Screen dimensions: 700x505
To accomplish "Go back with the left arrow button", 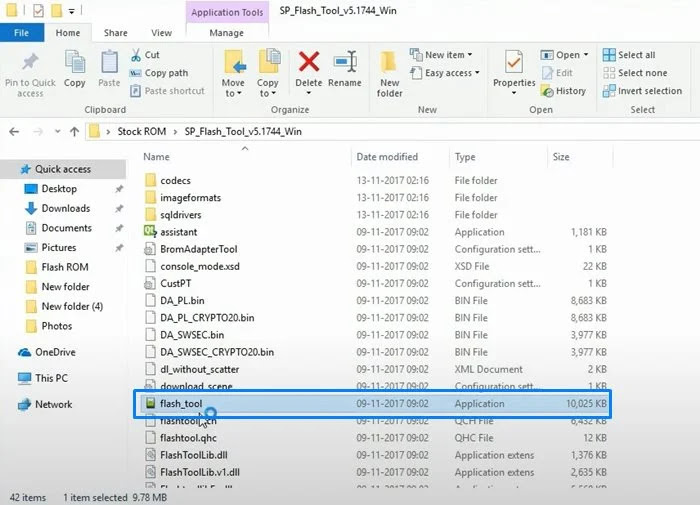I will click(14, 132).
